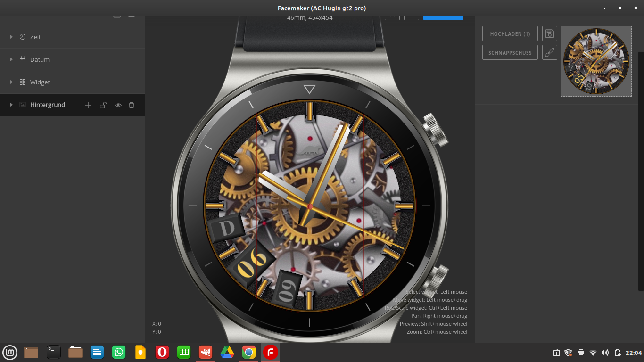Open the terminal from the taskbar
The width and height of the screenshot is (644, 362).
click(x=54, y=352)
